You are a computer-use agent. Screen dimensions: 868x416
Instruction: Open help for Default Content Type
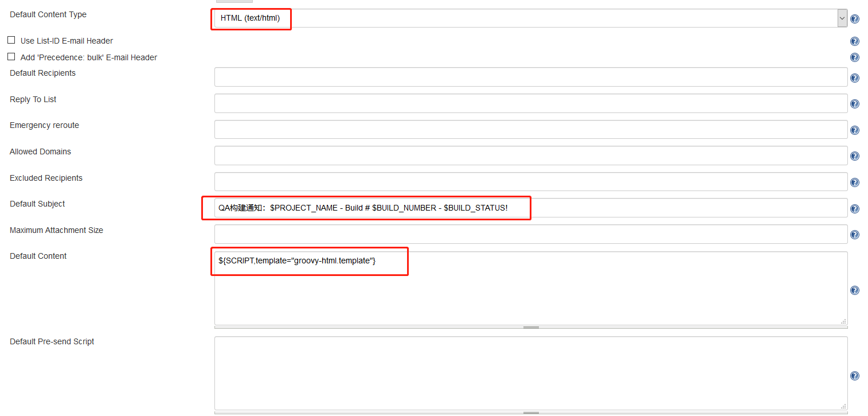854,19
